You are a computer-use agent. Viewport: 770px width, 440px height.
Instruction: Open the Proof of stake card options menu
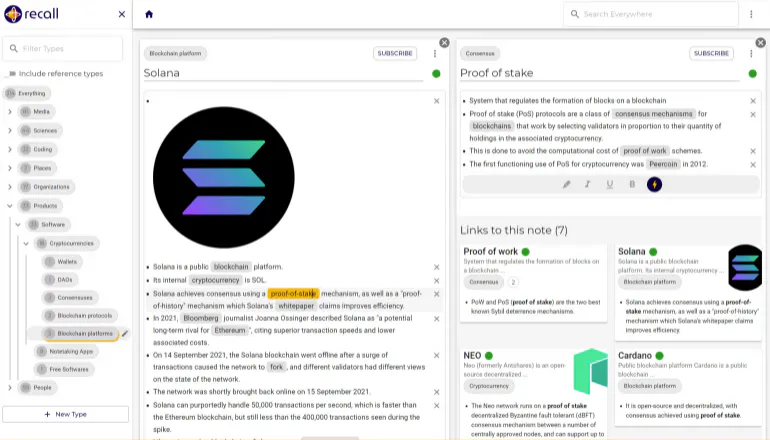(x=751, y=54)
